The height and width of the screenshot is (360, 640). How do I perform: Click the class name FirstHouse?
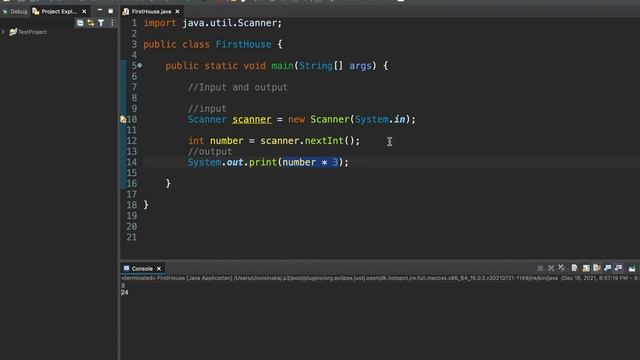click(x=243, y=44)
